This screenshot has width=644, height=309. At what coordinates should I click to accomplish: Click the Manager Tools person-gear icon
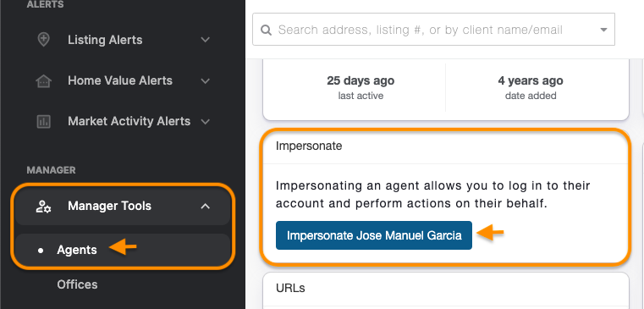(x=43, y=207)
